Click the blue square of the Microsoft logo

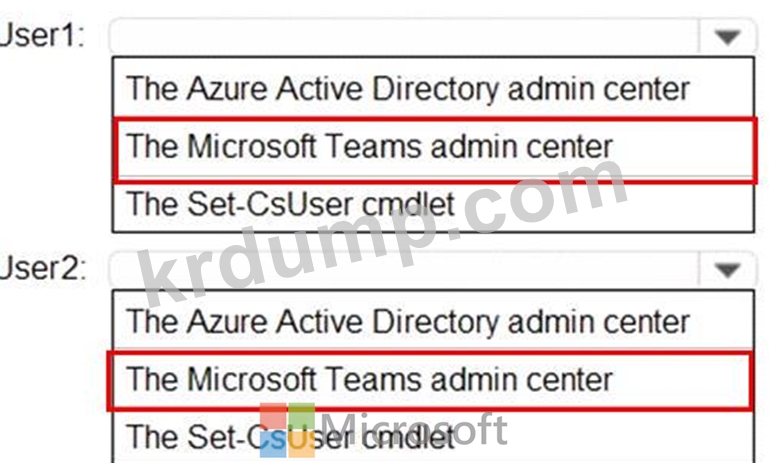[x=272, y=444]
